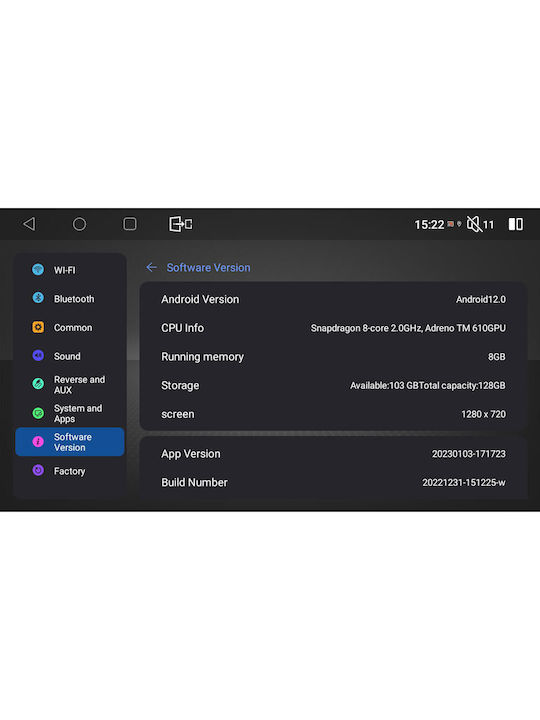This screenshot has width=540, height=720.
Task: Click the System and Apps icon
Action: (x=38, y=413)
